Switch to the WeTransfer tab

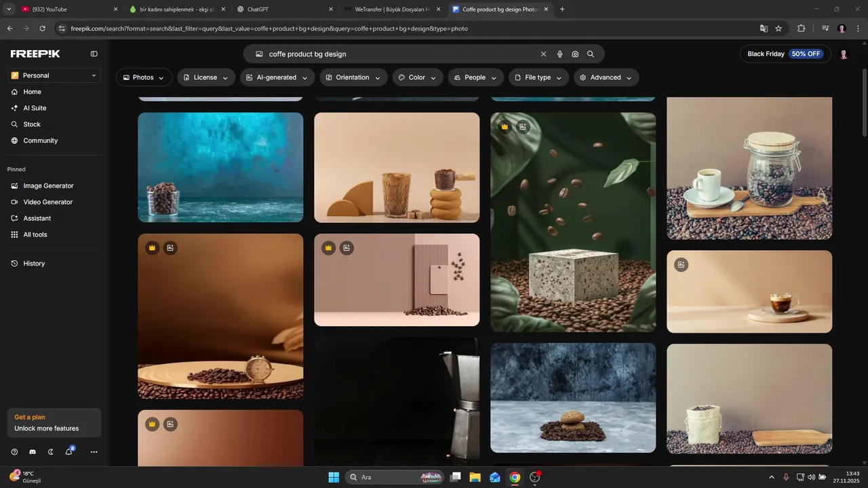pos(391,9)
